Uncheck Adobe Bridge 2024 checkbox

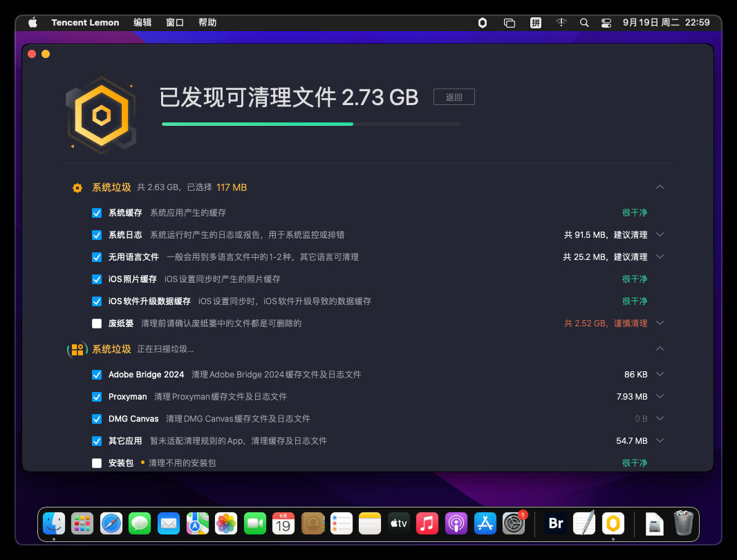97,375
